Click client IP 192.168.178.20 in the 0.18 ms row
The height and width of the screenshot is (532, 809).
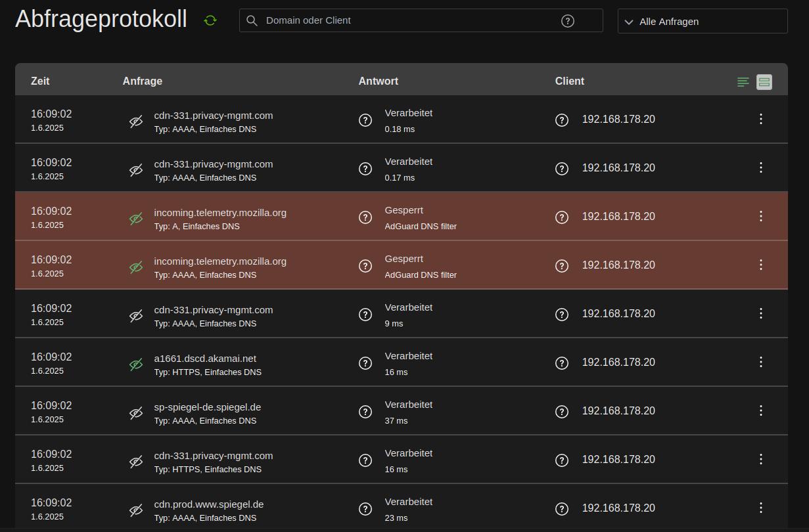pyautogui.click(x=618, y=120)
